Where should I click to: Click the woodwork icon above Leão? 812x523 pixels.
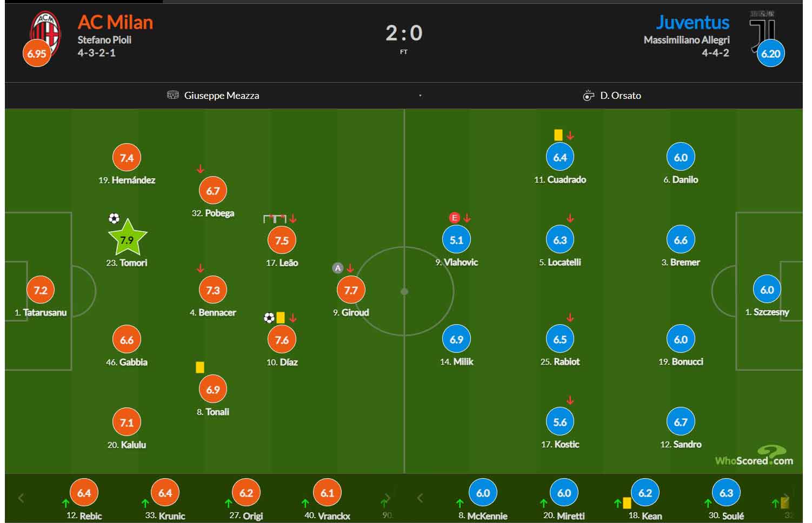click(x=275, y=219)
